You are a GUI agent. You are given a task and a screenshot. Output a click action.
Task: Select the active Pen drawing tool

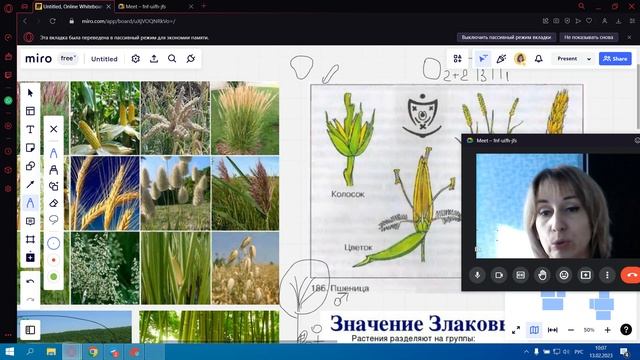pyautogui.click(x=30, y=202)
